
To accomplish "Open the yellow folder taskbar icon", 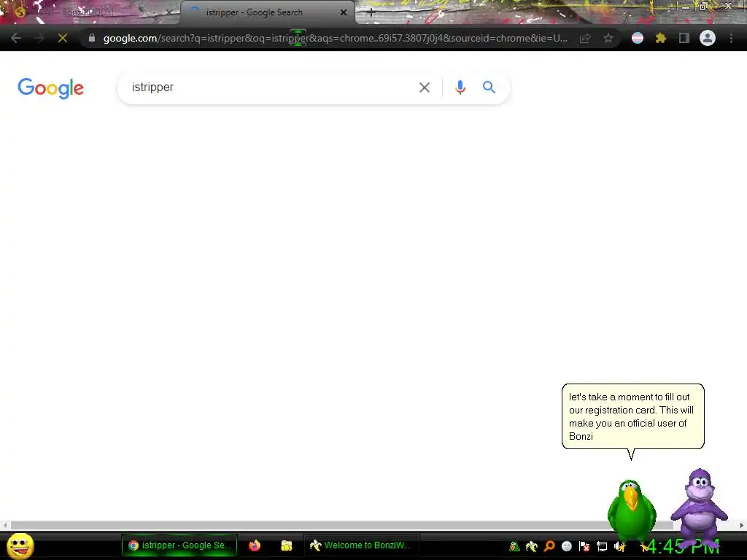I will (x=286, y=545).
